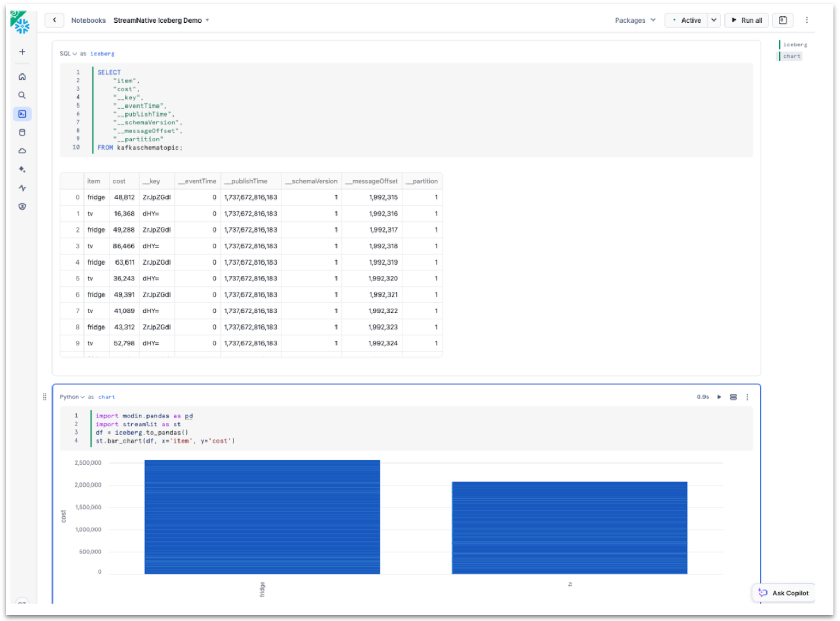Image resolution: width=840 pixels, height=621 pixels.
Task: Open the Admin shield icon
Action: coord(22,207)
